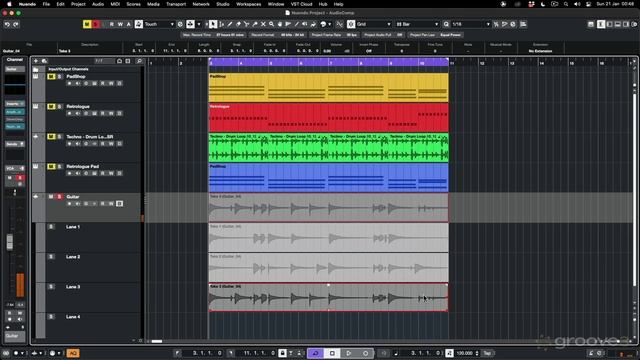Viewport: 640px width, 360px height.
Task: Select the Range Selection tool
Action: pos(222,24)
